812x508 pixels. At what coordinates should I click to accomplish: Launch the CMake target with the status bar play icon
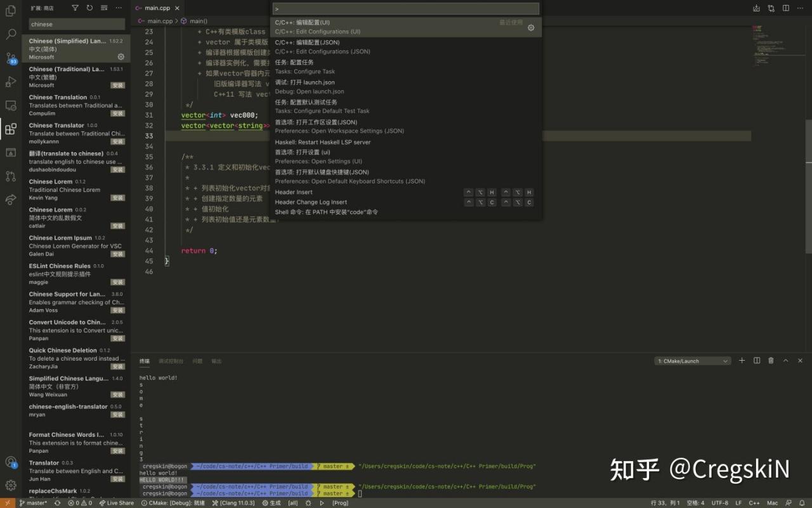click(x=322, y=503)
